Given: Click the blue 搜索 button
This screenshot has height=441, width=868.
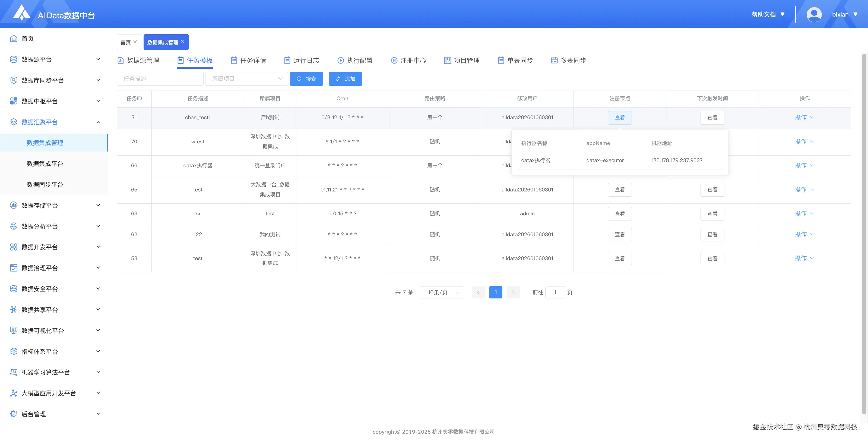Looking at the screenshot, I should point(306,78).
